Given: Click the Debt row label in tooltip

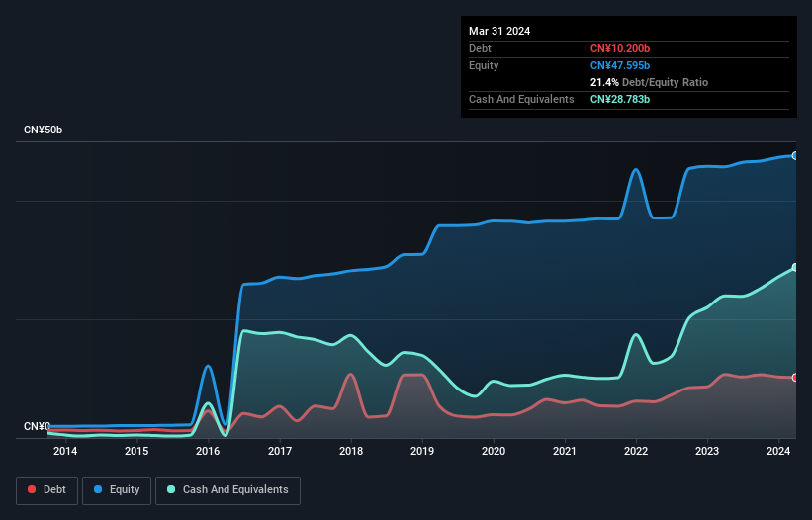Looking at the screenshot, I should (x=480, y=48).
